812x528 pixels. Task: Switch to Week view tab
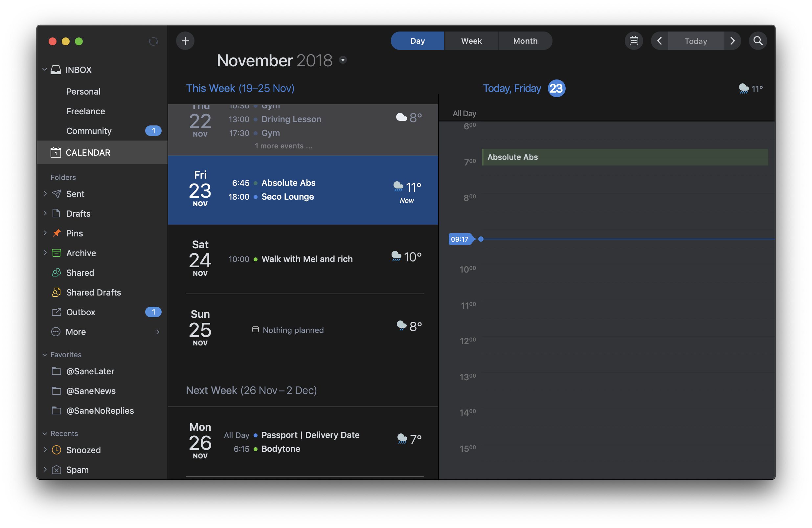[x=471, y=41]
